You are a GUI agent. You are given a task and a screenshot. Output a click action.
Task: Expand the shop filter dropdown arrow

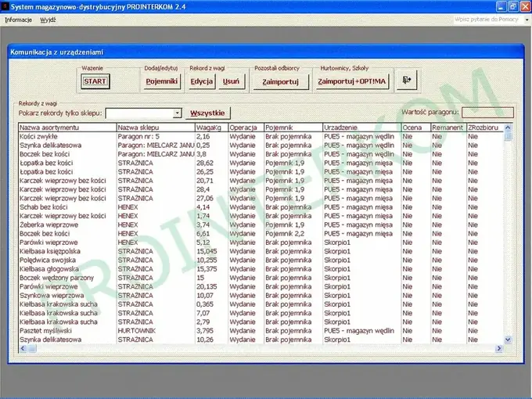(x=177, y=113)
